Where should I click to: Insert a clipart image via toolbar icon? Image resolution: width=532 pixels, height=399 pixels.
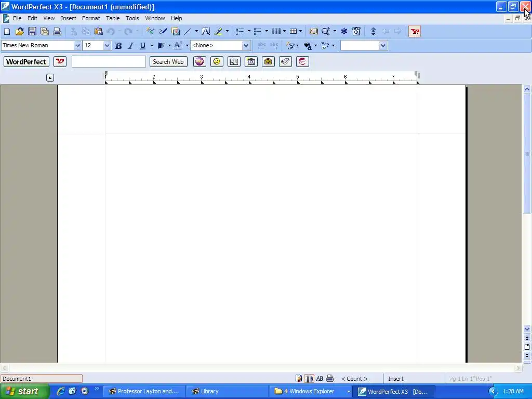tap(176, 32)
